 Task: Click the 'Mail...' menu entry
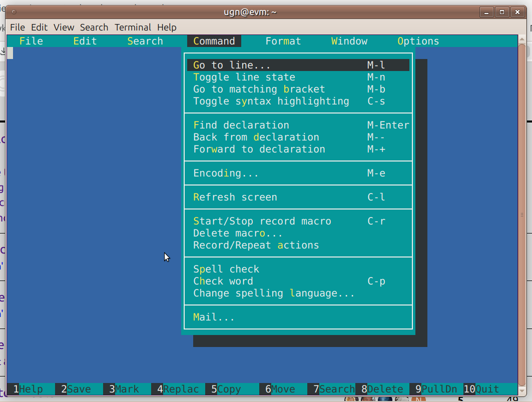(x=214, y=317)
